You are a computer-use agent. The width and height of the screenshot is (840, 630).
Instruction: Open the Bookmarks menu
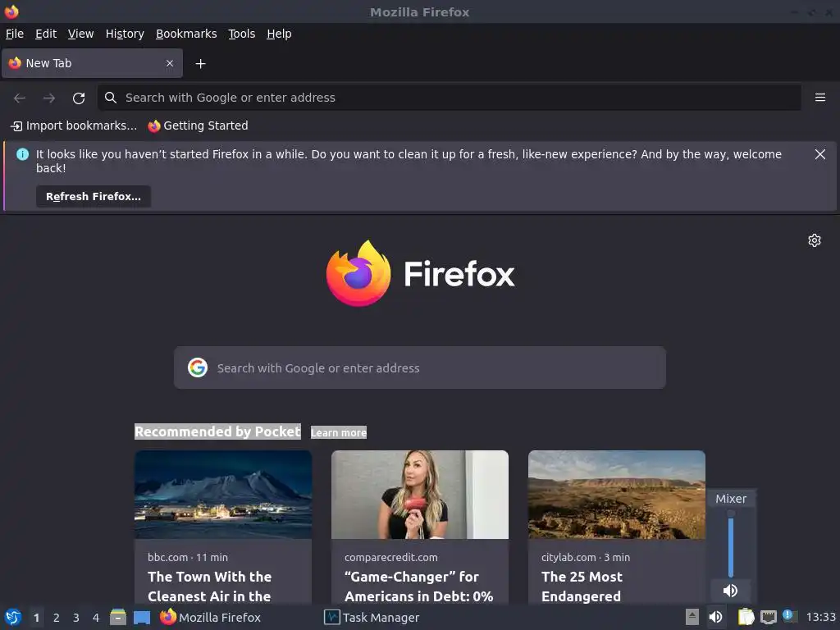[186, 34]
